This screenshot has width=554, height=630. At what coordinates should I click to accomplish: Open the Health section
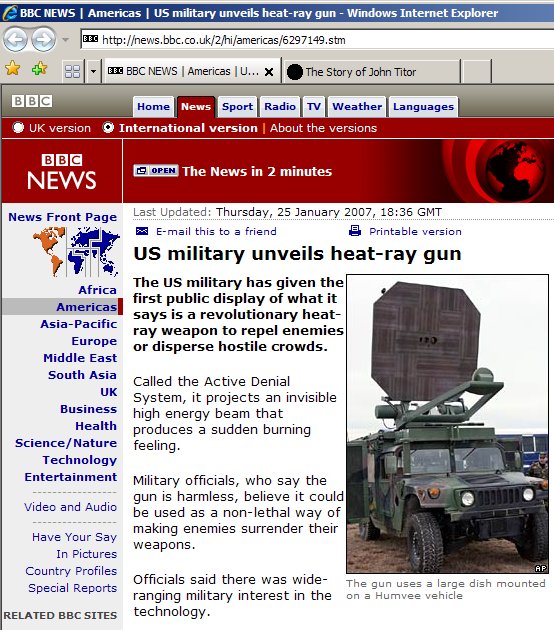pyautogui.click(x=96, y=426)
